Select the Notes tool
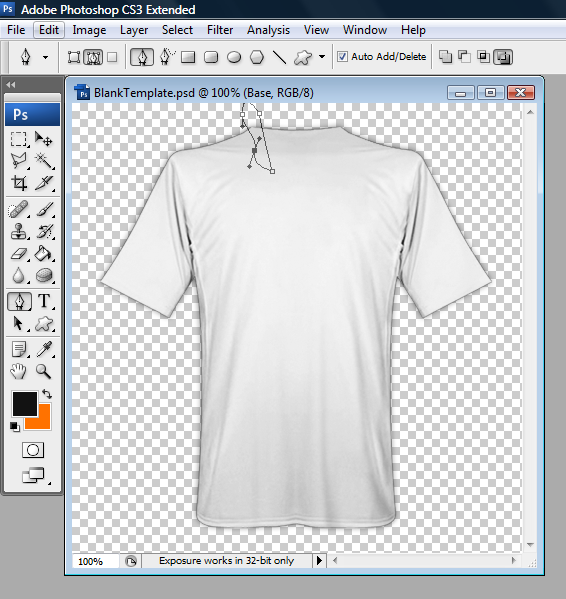 18,349
